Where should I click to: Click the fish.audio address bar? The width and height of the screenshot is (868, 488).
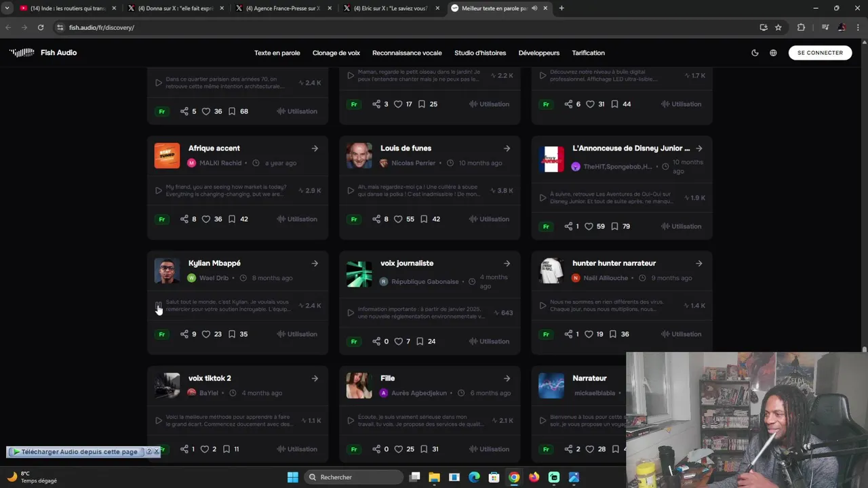[407, 27]
